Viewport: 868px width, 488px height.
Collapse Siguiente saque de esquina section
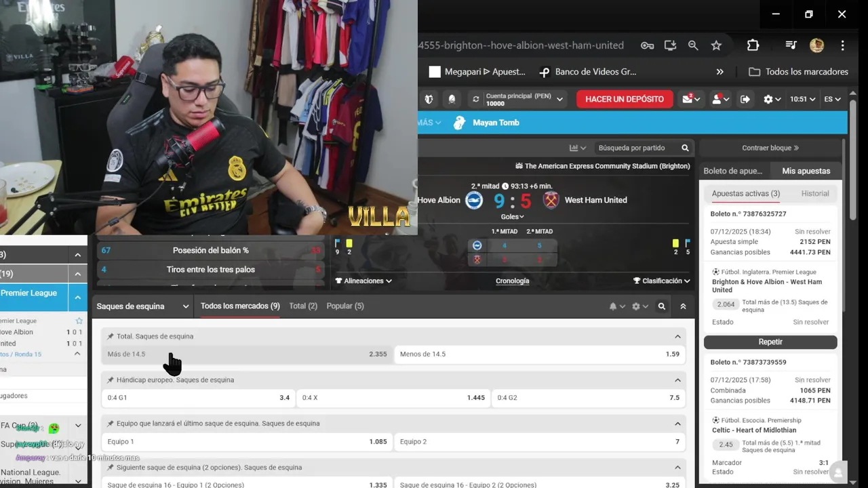click(x=677, y=468)
